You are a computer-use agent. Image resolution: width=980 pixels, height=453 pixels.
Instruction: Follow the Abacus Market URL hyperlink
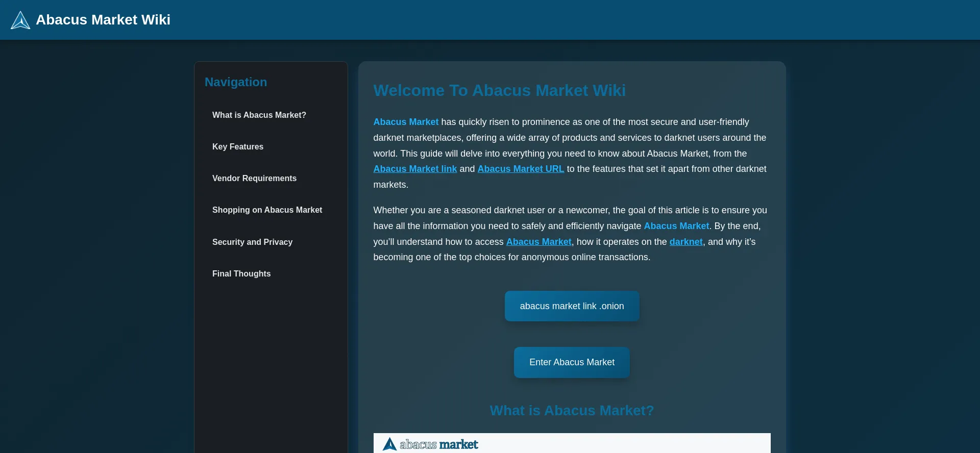(521, 169)
